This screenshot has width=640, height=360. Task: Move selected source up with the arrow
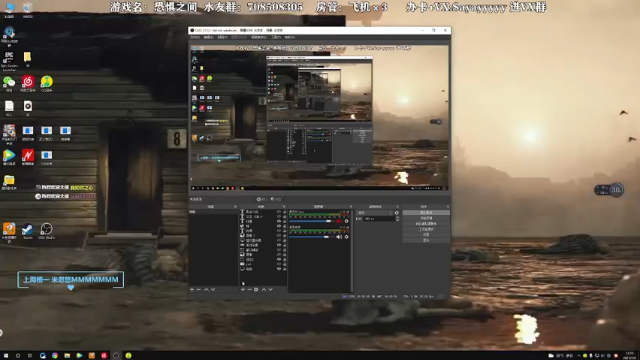tap(264, 289)
